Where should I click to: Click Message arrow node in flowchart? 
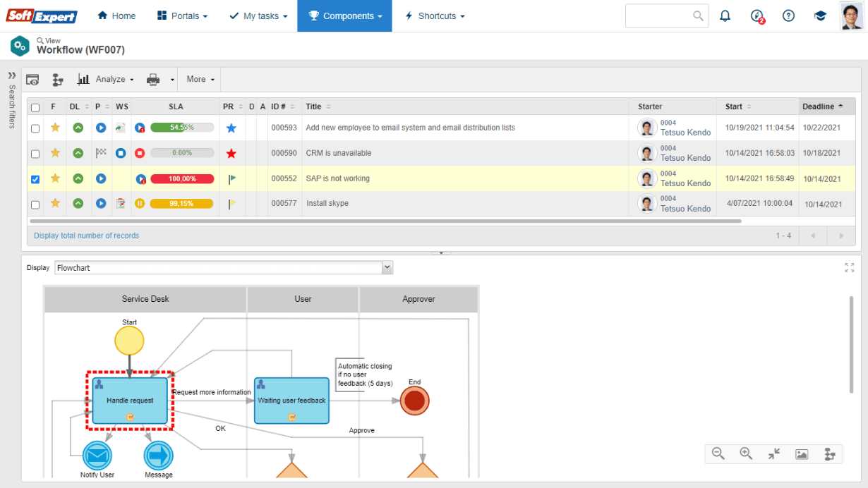pos(159,456)
